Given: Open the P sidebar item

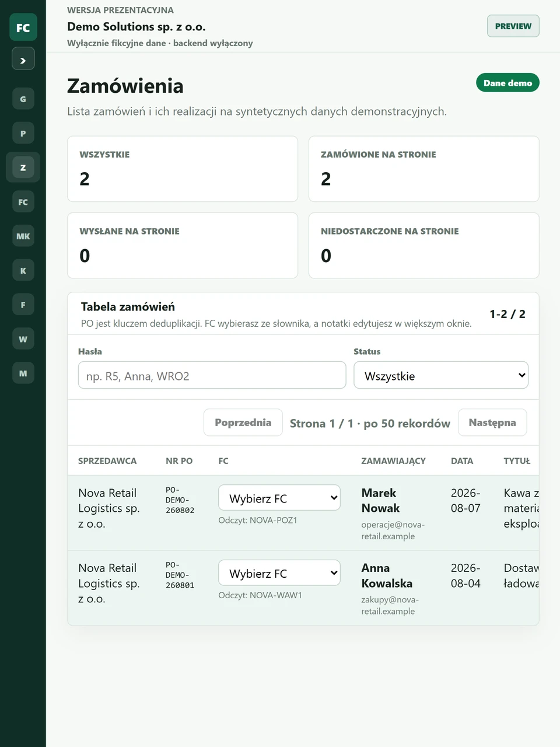Looking at the screenshot, I should point(23,133).
